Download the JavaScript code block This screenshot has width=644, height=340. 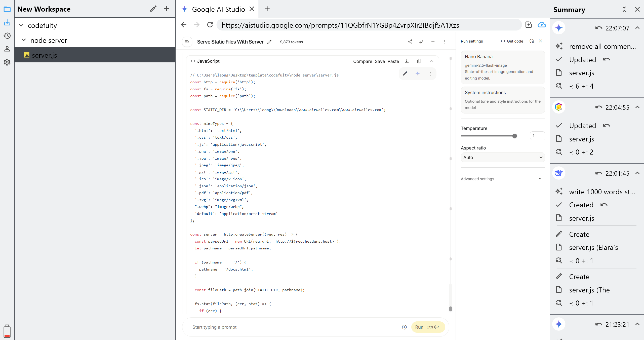[x=407, y=61]
